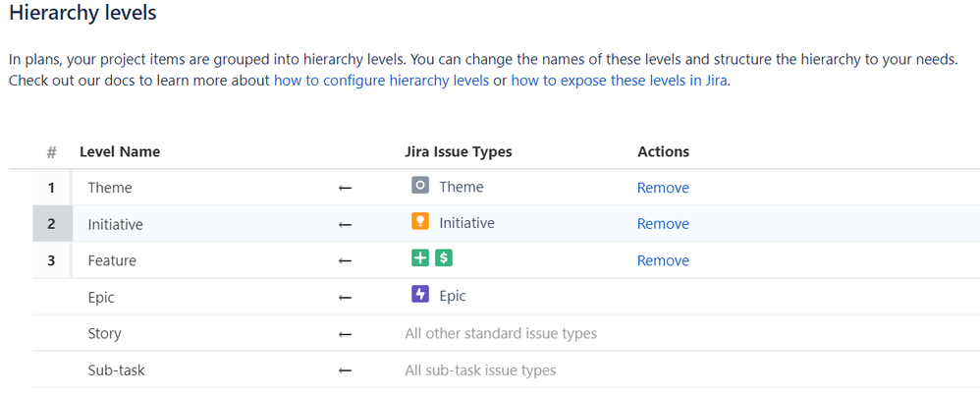Image resolution: width=980 pixels, height=398 pixels.
Task: Remove the Initiative hierarchy level
Action: pyautogui.click(x=663, y=224)
